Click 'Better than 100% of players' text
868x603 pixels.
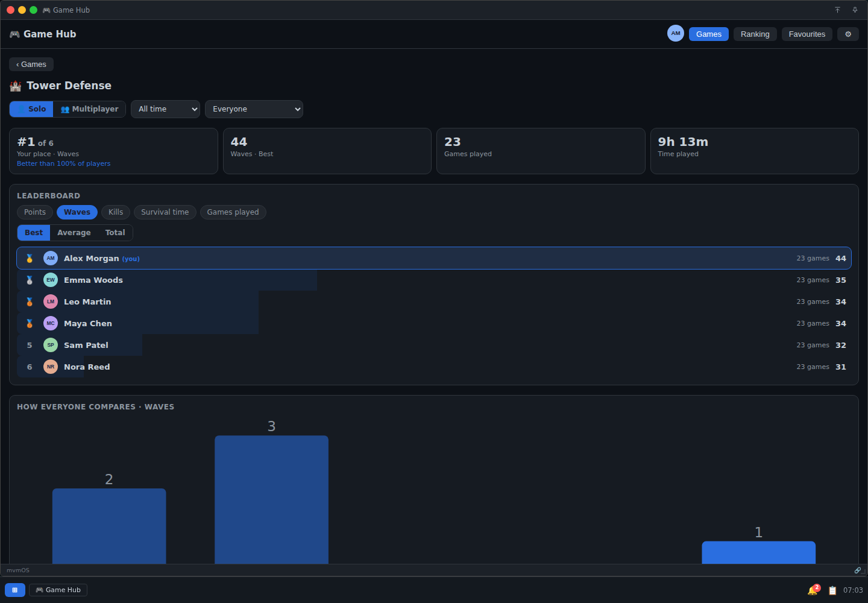point(64,163)
